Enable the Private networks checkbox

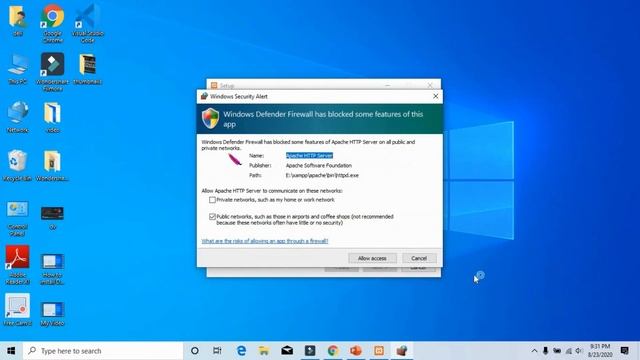tap(212, 200)
